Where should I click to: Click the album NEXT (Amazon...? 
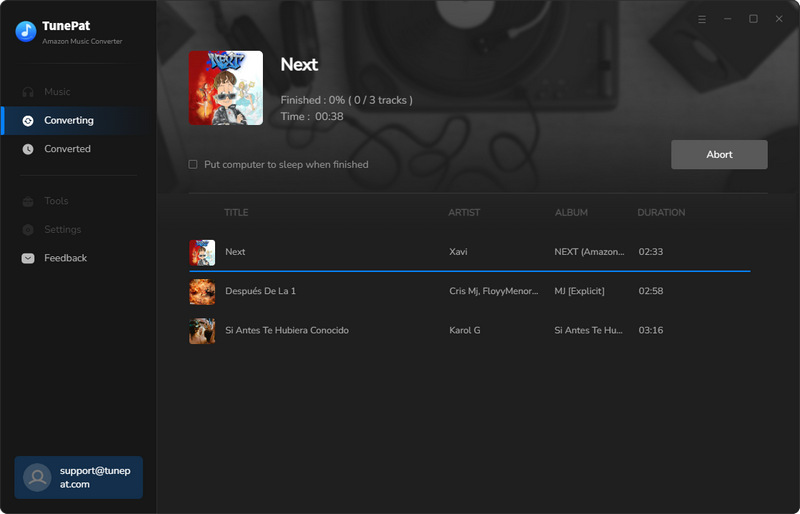pos(589,252)
